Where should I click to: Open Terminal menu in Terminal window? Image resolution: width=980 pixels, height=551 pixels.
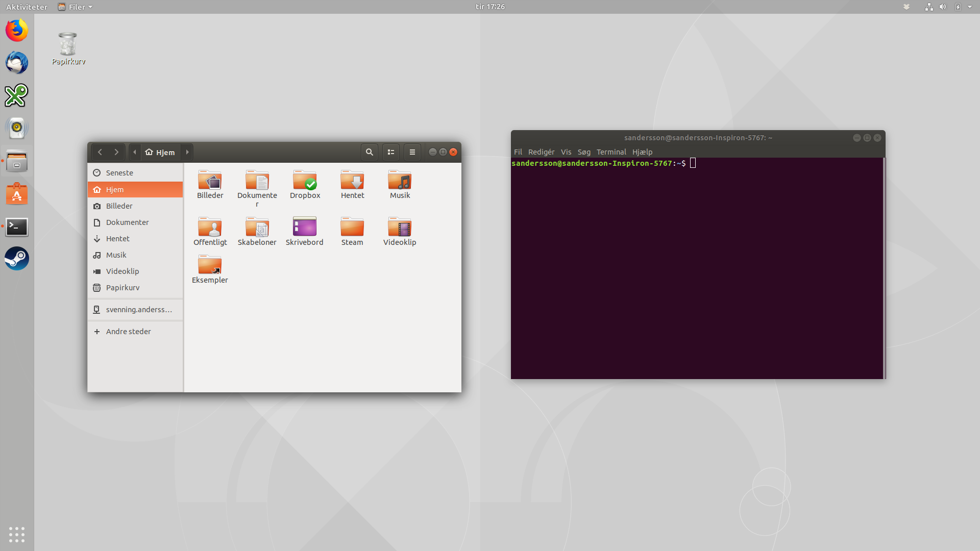tap(611, 152)
